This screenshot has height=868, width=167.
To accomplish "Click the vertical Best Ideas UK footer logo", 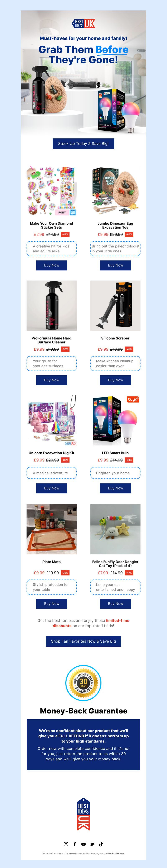I will 83,814.
